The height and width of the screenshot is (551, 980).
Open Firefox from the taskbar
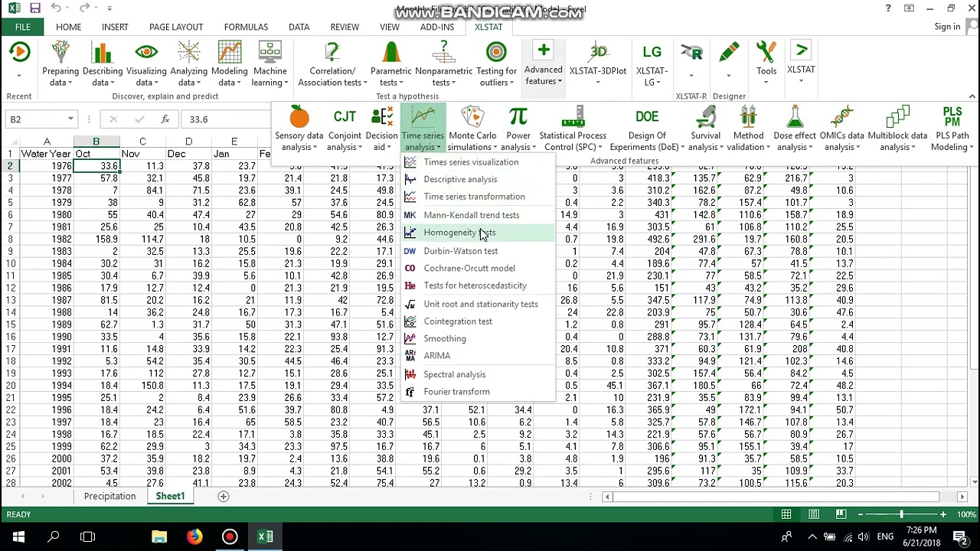194,536
